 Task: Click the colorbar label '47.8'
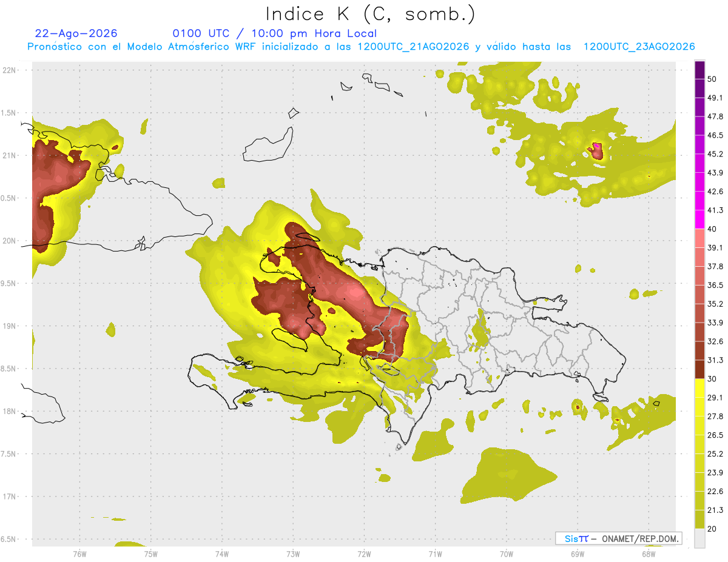pos(715,116)
